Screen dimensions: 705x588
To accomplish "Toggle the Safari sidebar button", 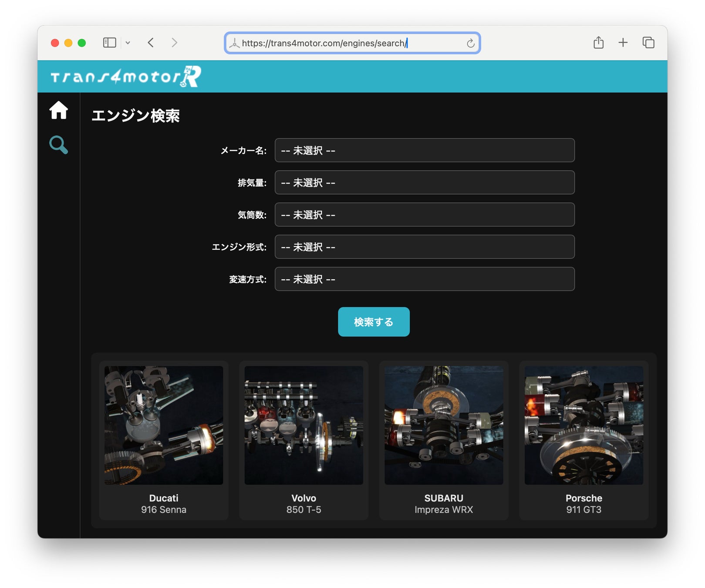I will (x=109, y=43).
